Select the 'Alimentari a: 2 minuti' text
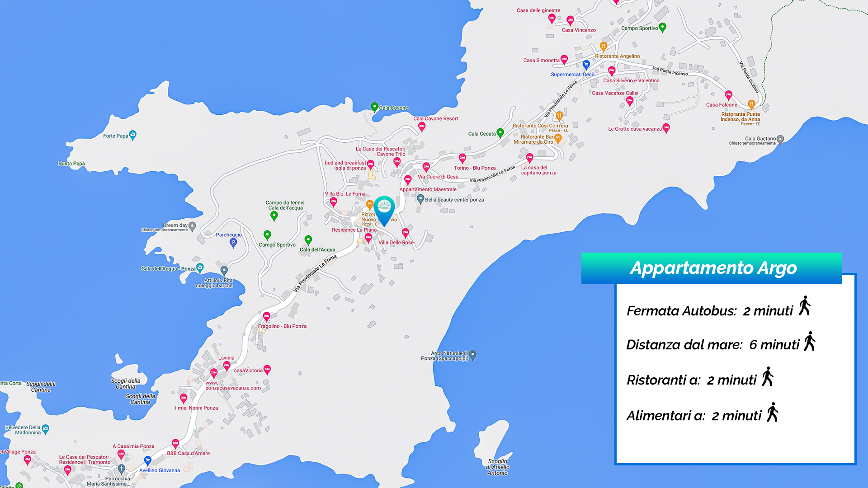The image size is (868, 488). point(694,416)
